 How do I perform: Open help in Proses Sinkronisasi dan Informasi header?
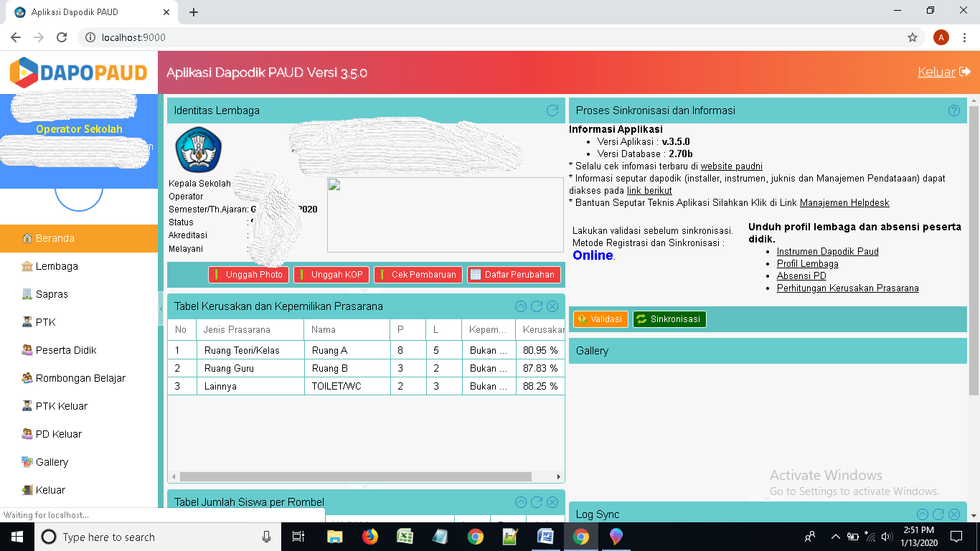(954, 110)
